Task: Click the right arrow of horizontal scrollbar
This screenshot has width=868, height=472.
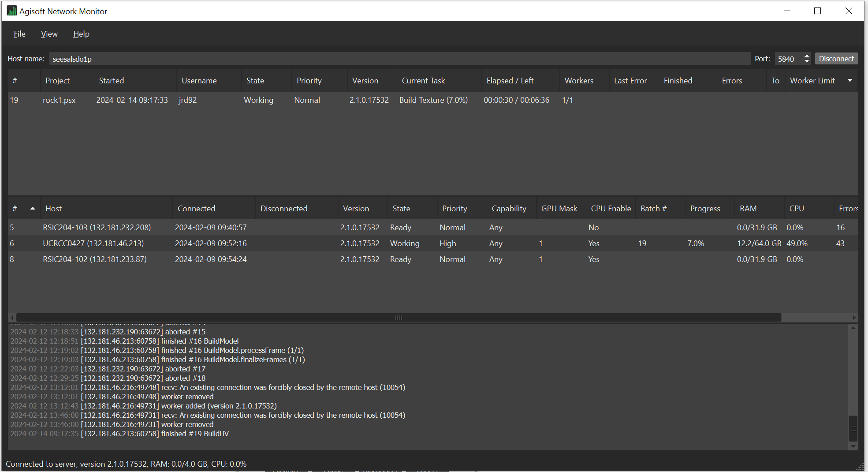Action: click(854, 318)
